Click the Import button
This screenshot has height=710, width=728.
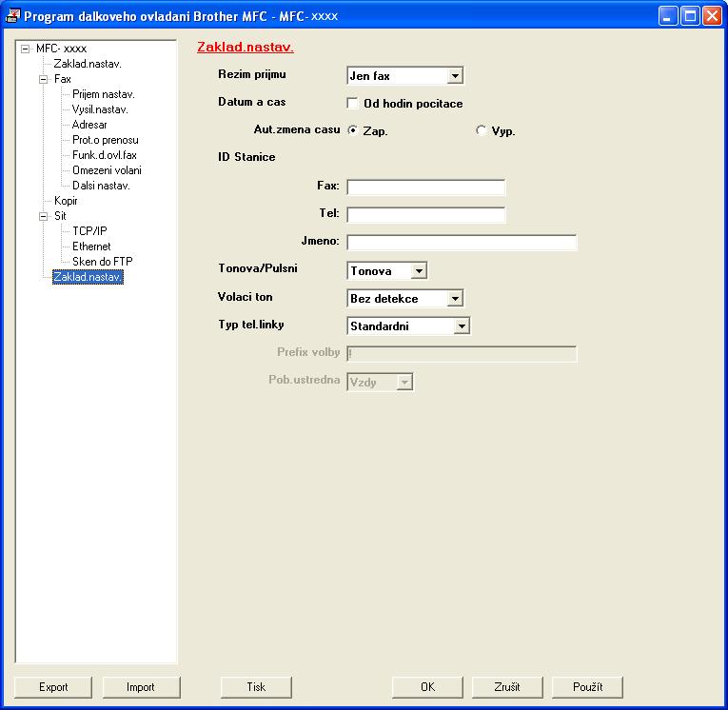[141, 687]
